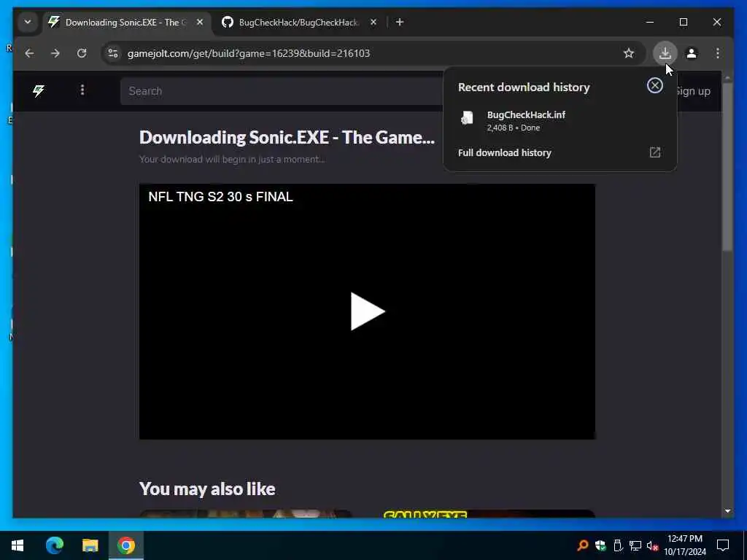747x560 pixels.
Task: Close the Downloading Sonic.EXE tab
Action: click(200, 23)
